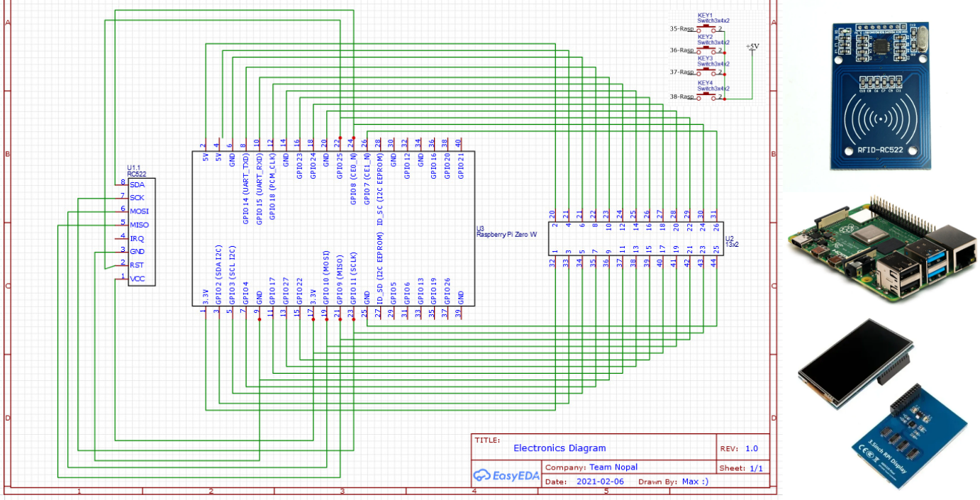Click the GPIO12 pin label
Viewport: 980px width, 500px height.
tap(407, 165)
